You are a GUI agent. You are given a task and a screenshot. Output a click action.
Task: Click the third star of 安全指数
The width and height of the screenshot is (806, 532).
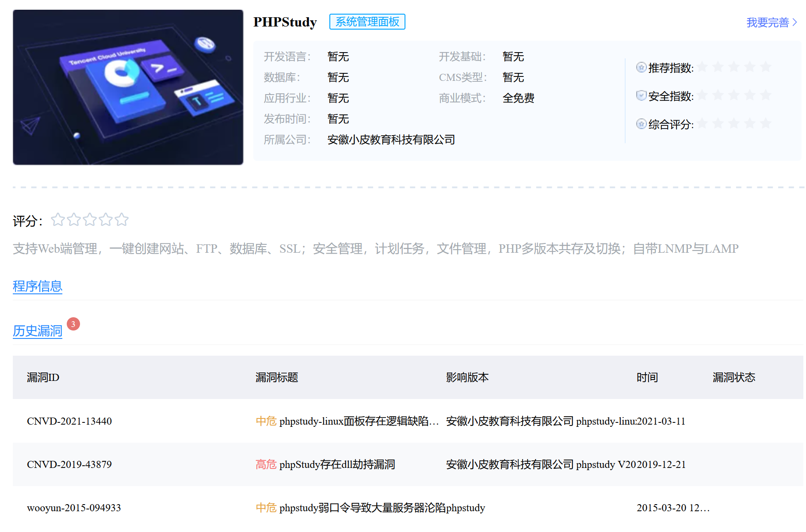pos(734,95)
